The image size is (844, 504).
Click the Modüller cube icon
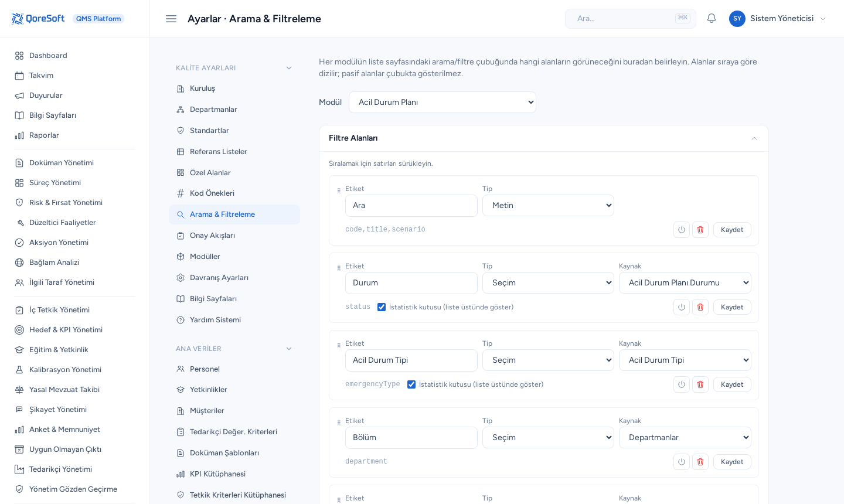tap(181, 257)
